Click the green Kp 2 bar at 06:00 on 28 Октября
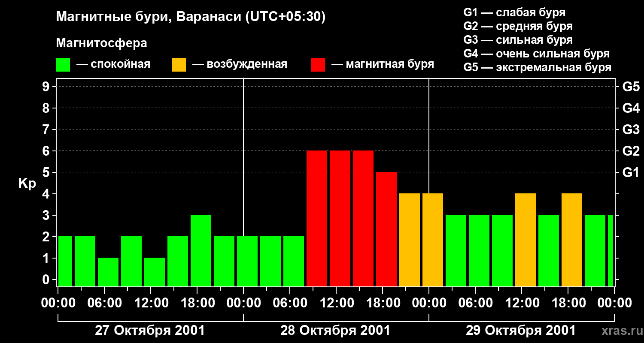 (294, 261)
